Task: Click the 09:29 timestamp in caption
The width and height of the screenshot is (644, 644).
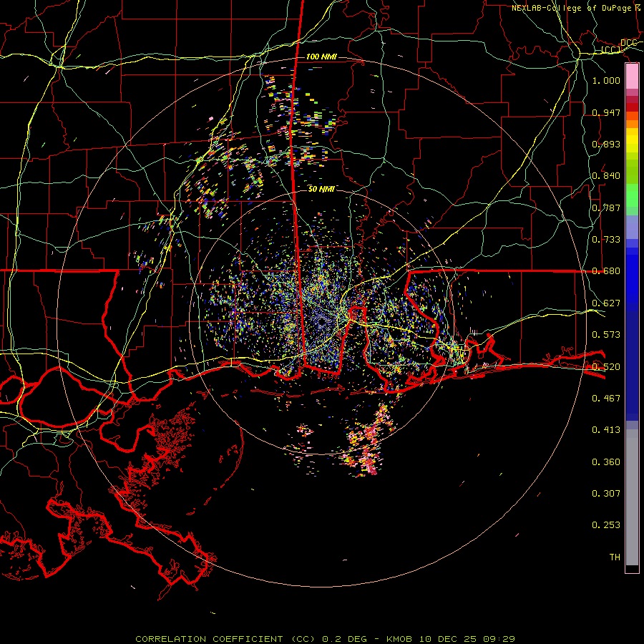Action: pos(499,639)
